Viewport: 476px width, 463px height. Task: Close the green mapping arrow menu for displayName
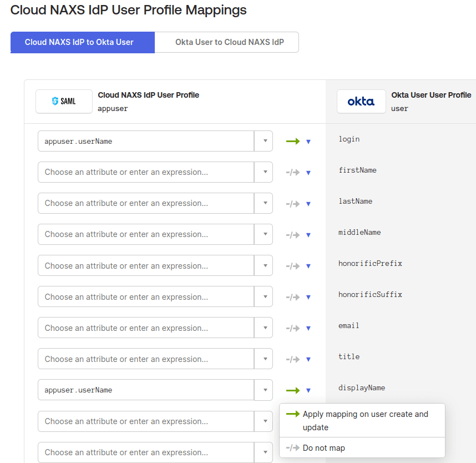[298, 390]
